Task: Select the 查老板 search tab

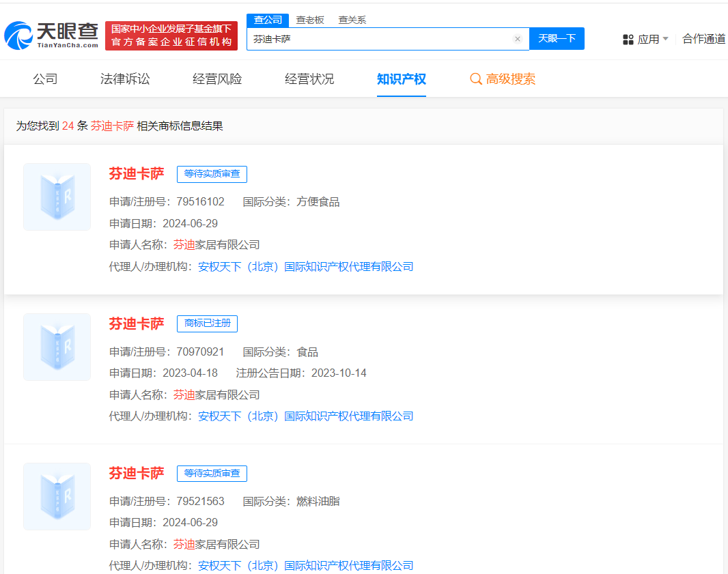Action: pos(310,20)
